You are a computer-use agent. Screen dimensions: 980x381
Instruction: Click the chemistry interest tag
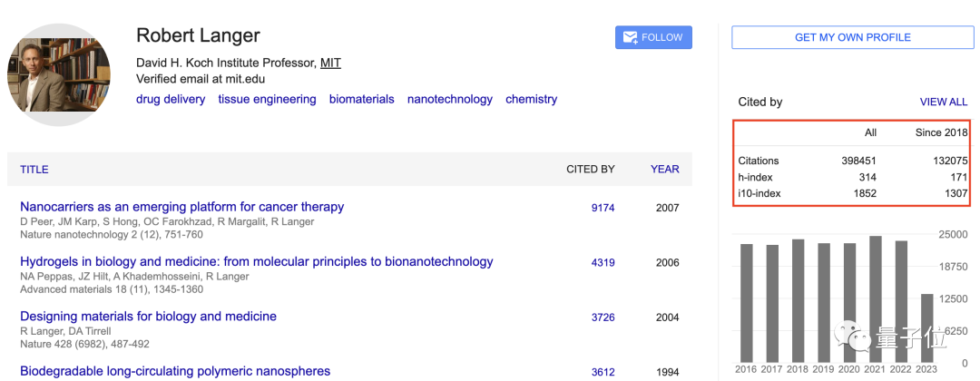tap(531, 99)
